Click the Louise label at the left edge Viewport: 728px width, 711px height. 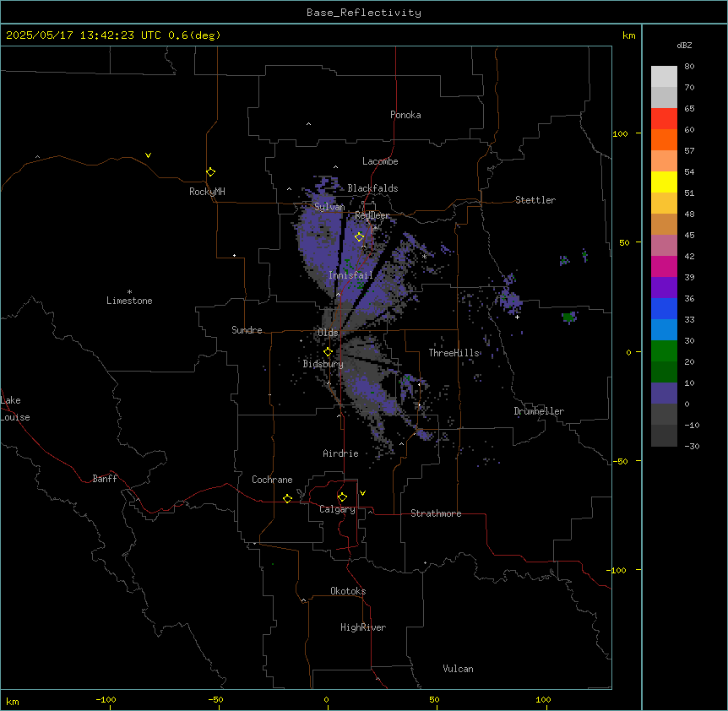(15, 417)
